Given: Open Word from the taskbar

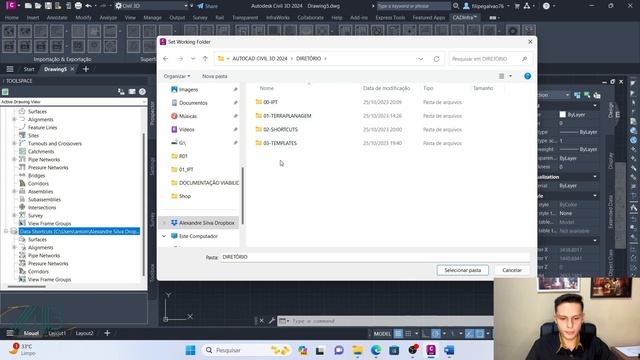Looking at the screenshot, I should pos(449,350).
